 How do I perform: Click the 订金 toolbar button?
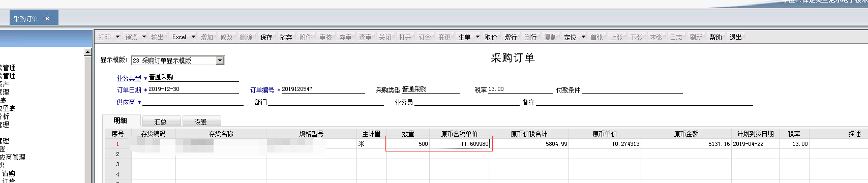point(425,37)
